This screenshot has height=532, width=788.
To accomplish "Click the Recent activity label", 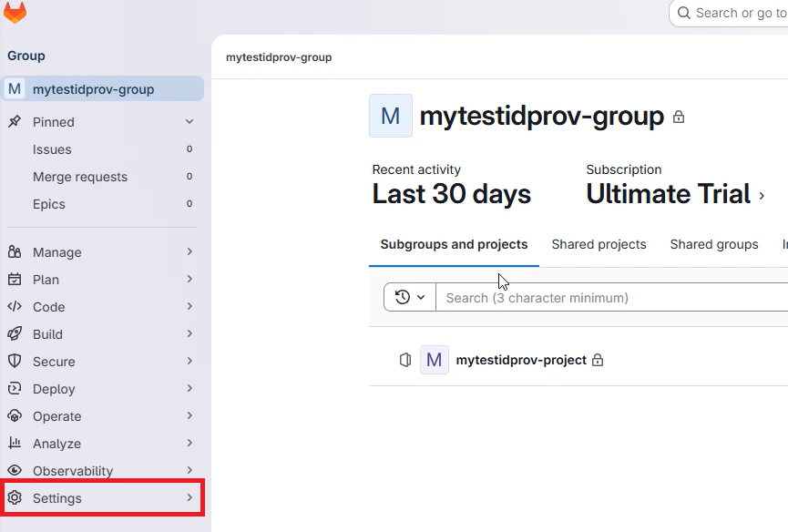I will point(416,169).
